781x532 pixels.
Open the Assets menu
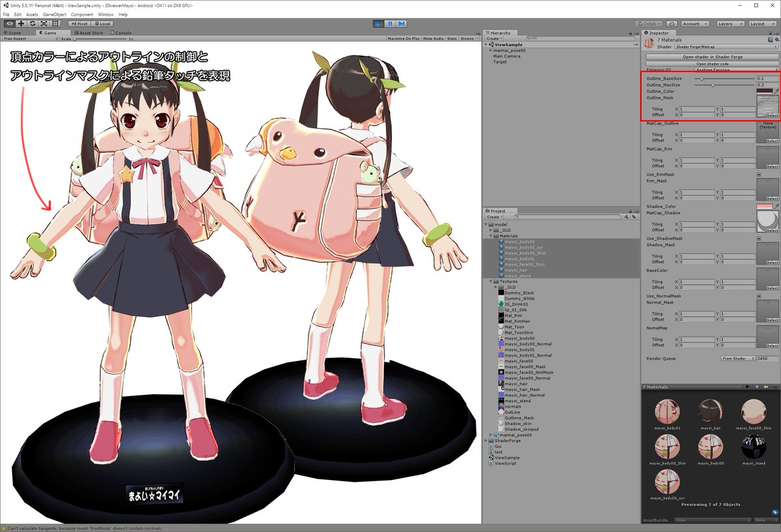click(32, 14)
